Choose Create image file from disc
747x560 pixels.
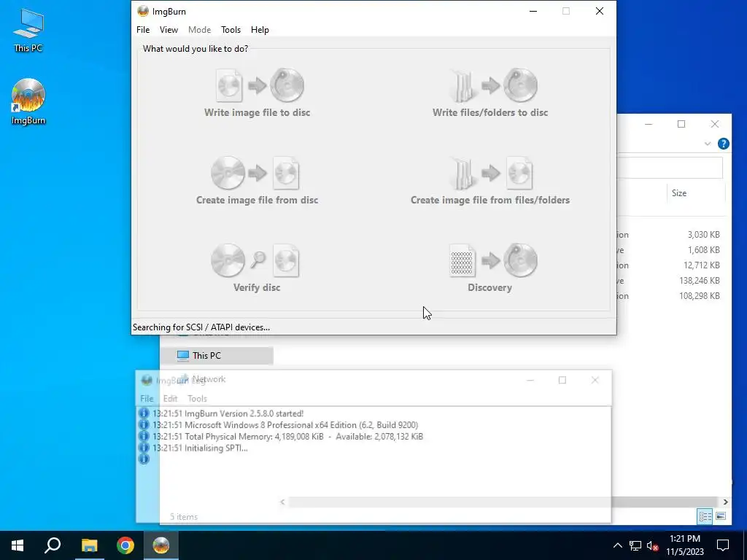(258, 181)
